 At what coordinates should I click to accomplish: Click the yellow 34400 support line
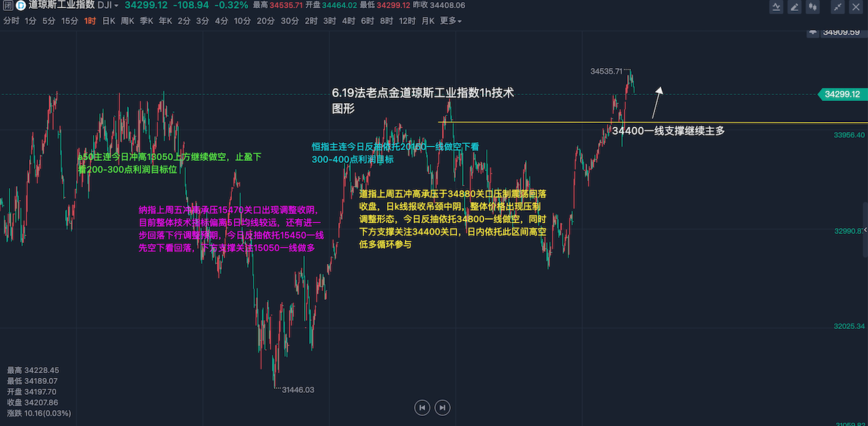tap(529, 122)
